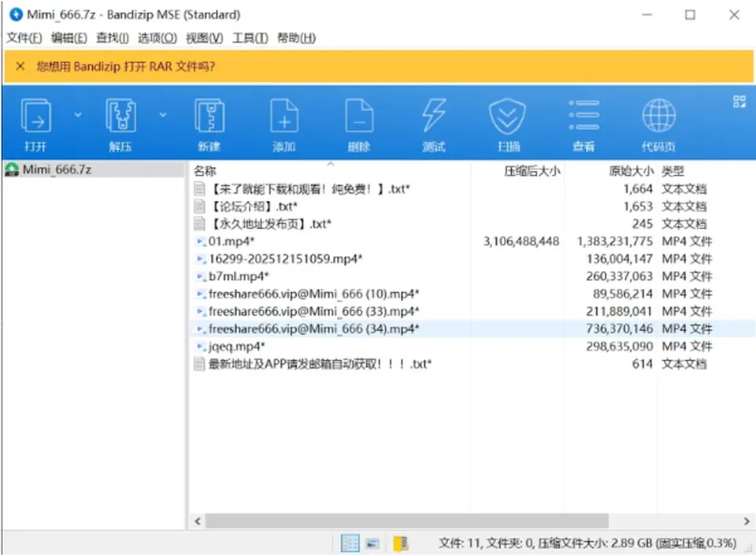Switch to details list view in status bar

[350, 543]
